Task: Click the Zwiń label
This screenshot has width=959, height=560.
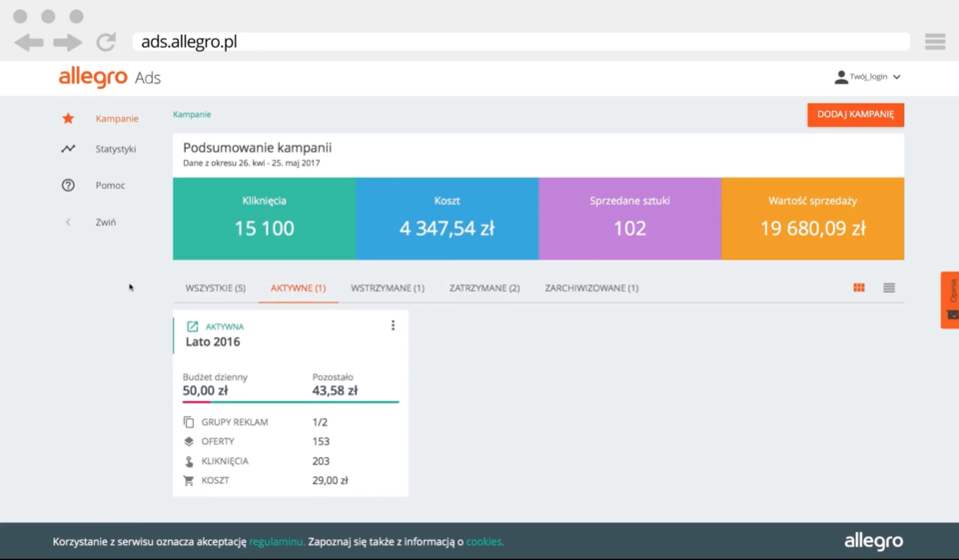Action: coord(106,222)
